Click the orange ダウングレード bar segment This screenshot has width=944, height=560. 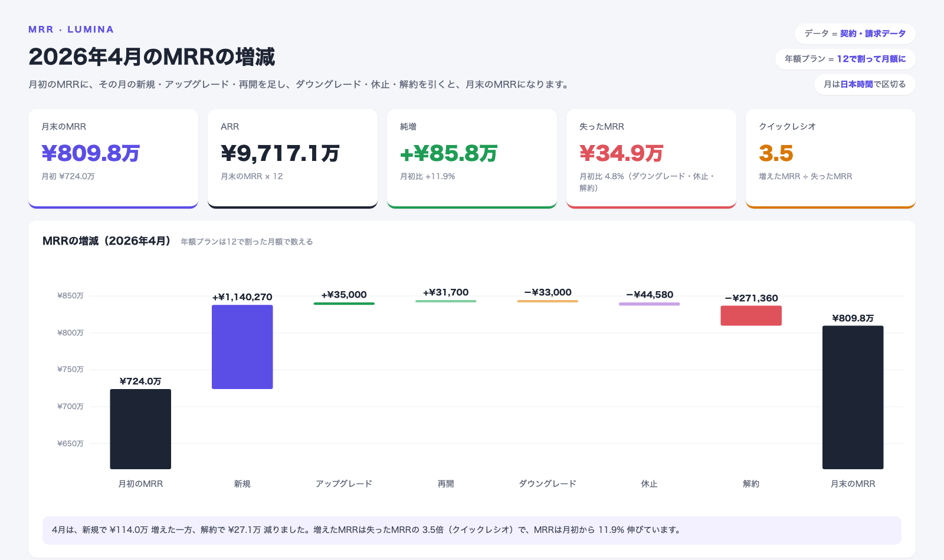click(548, 301)
